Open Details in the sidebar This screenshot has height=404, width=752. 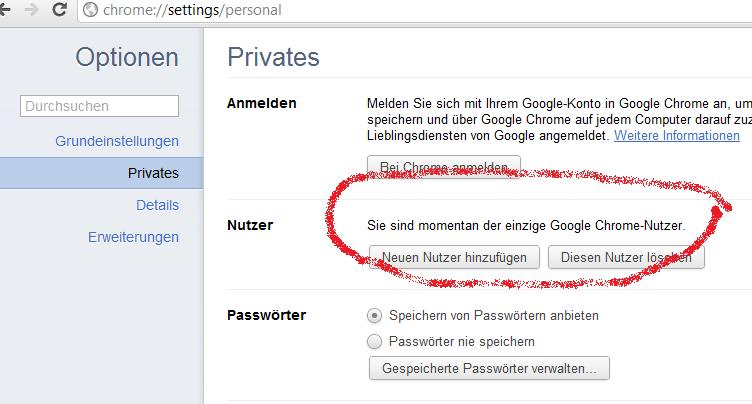pyautogui.click(x=157, y=205)
